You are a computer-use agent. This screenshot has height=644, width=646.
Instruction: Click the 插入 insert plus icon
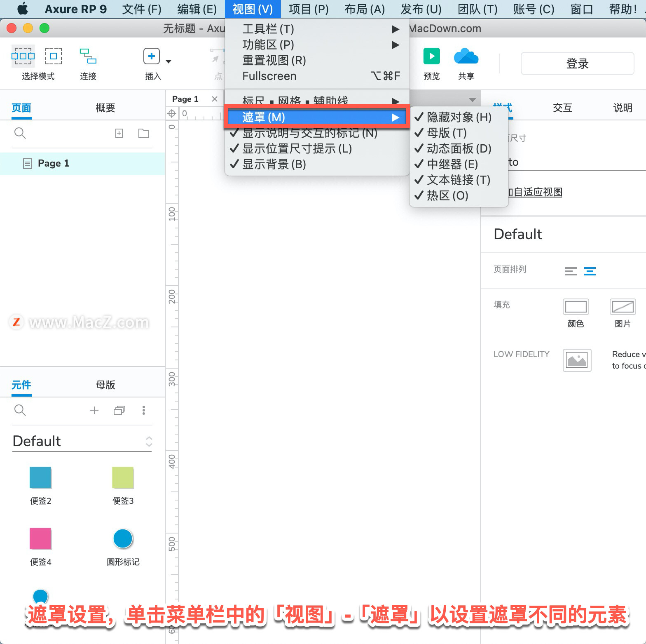pos(152,56)
